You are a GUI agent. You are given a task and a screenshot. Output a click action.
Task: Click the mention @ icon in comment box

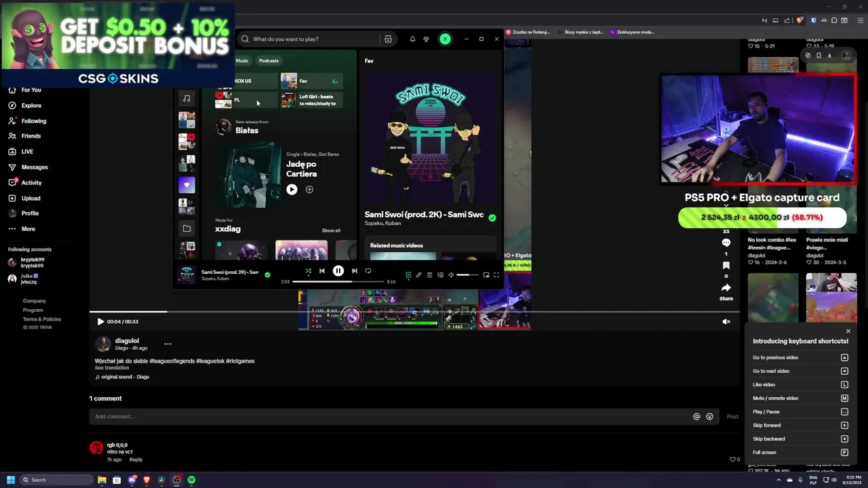tap(696, 417)
